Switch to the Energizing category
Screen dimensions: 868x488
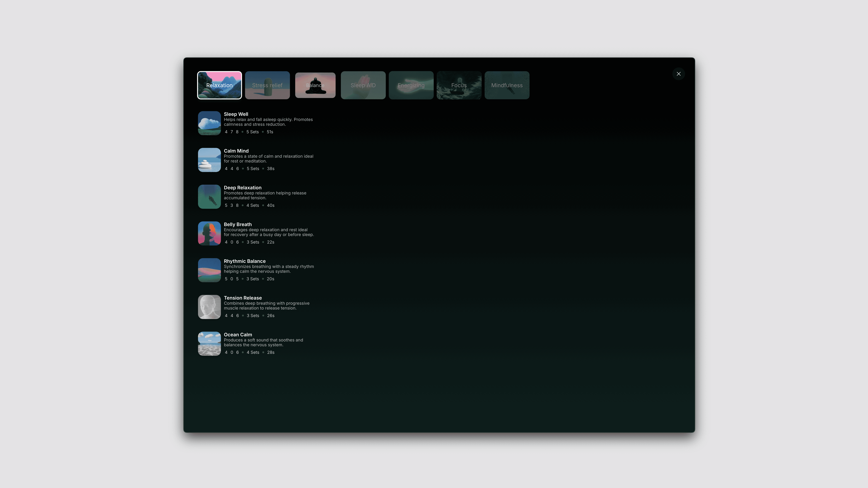411,85
